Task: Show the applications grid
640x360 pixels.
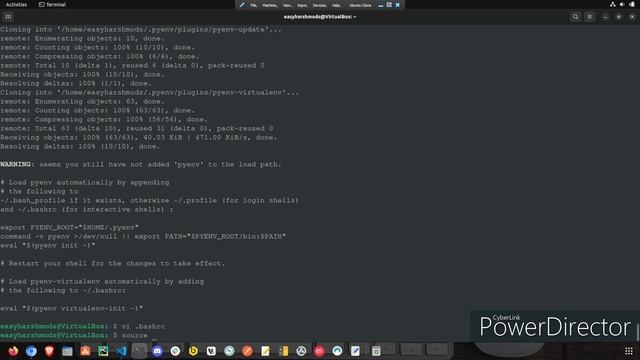Action: (x=629, y=351)
